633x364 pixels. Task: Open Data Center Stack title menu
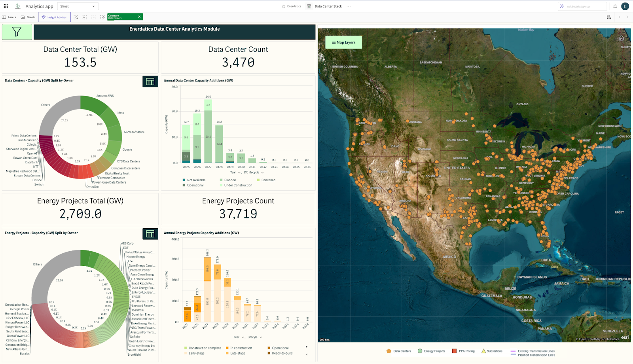tap(328, 6)
